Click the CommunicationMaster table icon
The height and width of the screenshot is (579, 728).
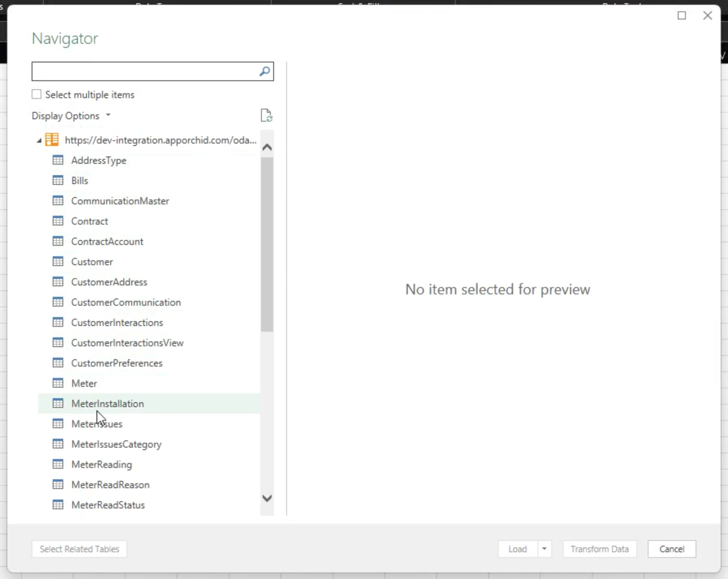click(58, 201)
